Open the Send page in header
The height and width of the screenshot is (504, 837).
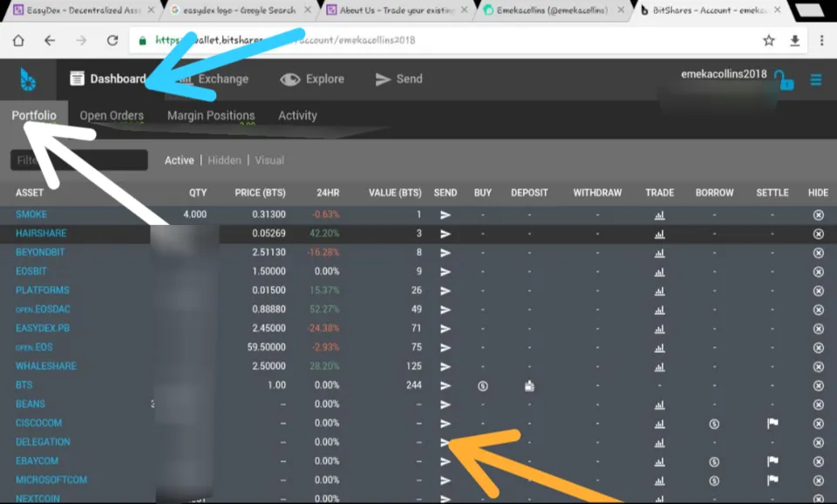point(398,79)
